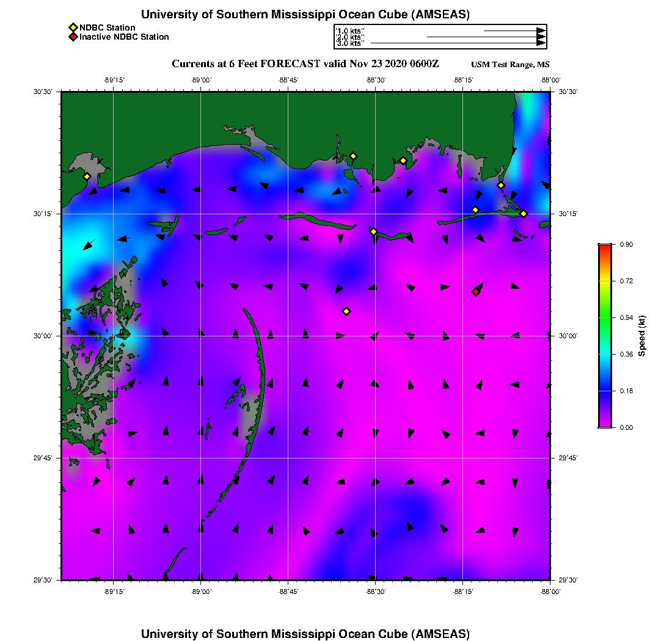Click the northernmost yellow station marker

point(353,156)
